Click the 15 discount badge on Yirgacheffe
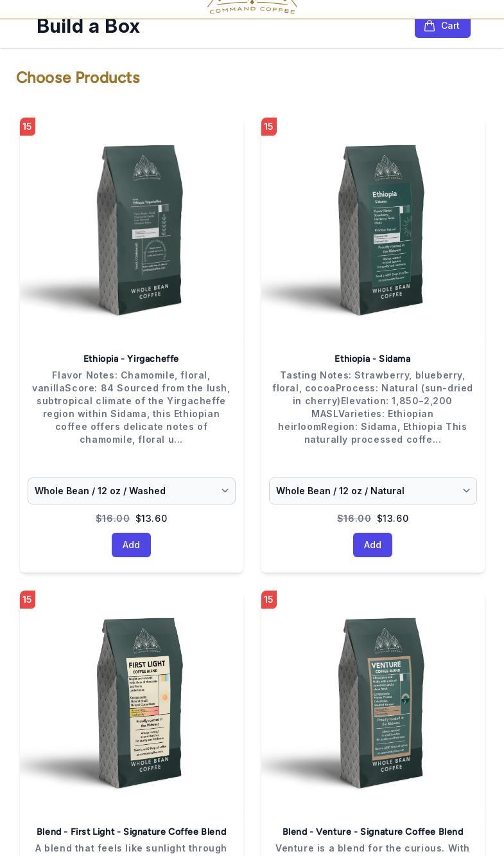The image size is (504, 856). tap(28, 127)
